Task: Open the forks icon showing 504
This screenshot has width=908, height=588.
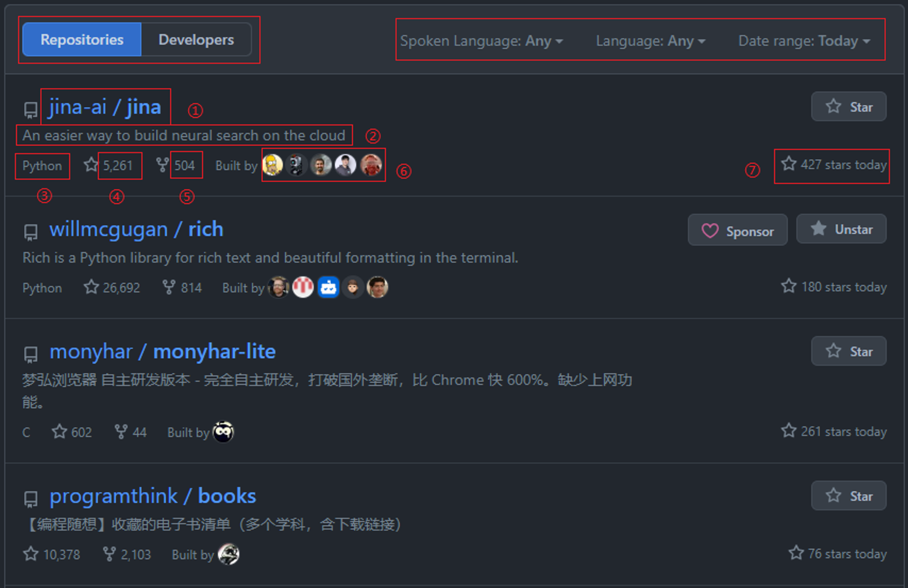Action: click(162, 165)
